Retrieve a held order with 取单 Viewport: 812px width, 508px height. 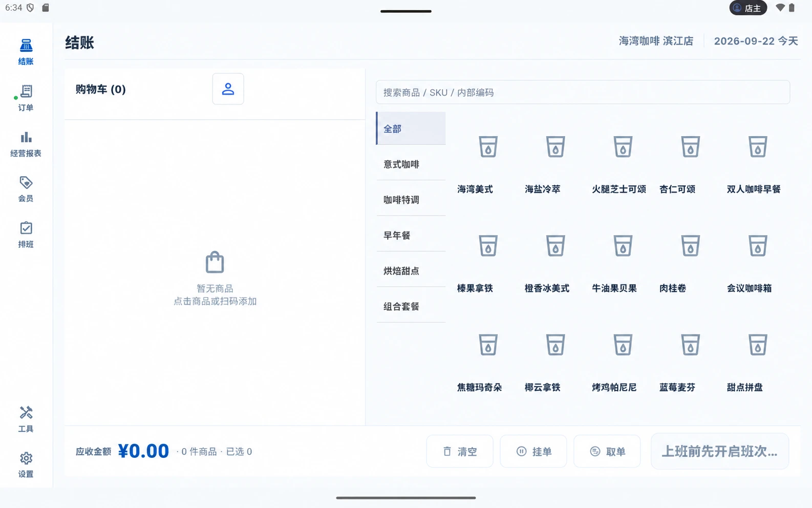607,451
